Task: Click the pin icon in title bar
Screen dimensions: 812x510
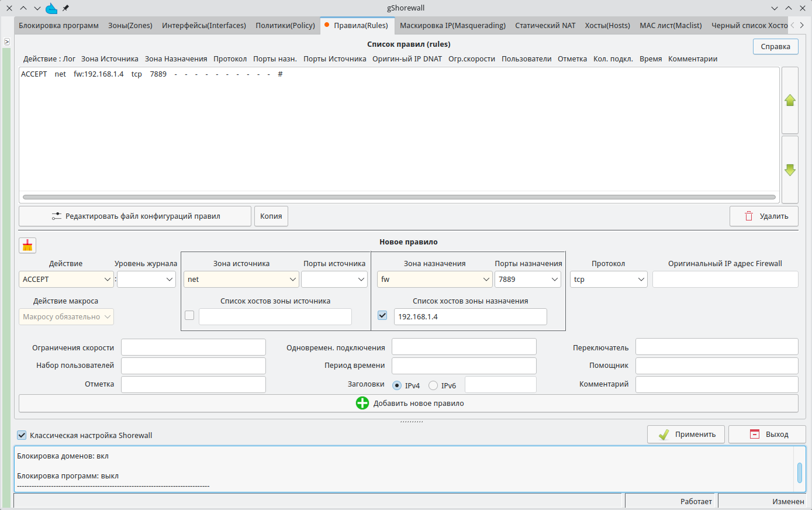Action: point(65,8)
